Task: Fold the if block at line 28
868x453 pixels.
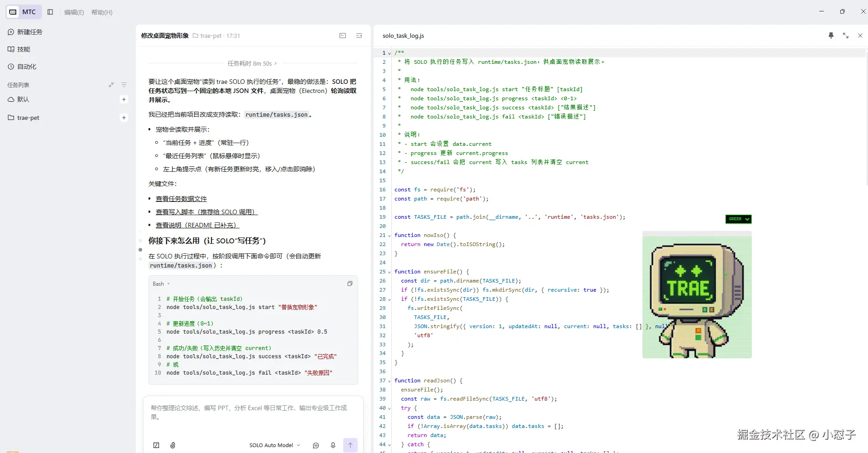Action: click(x=389, y=299)
